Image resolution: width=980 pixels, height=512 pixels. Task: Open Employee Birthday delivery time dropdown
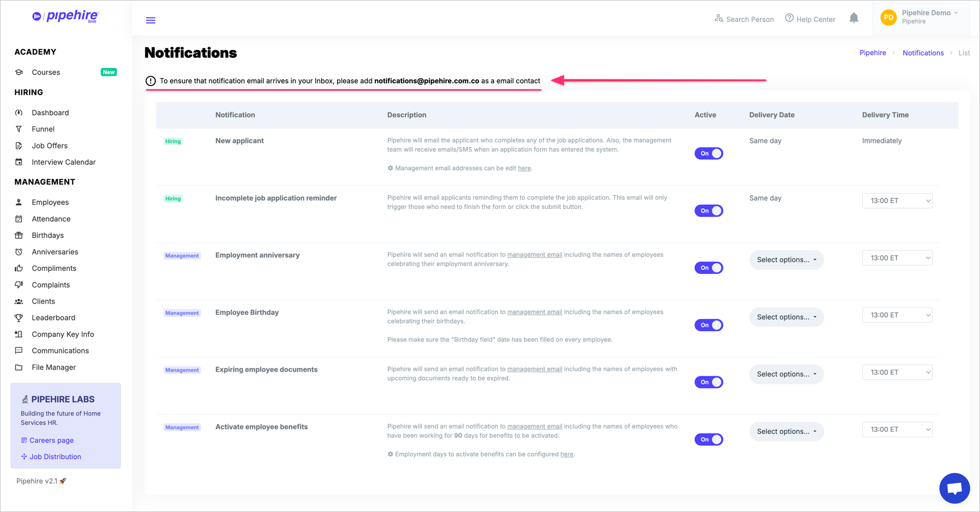coord(897,315)
